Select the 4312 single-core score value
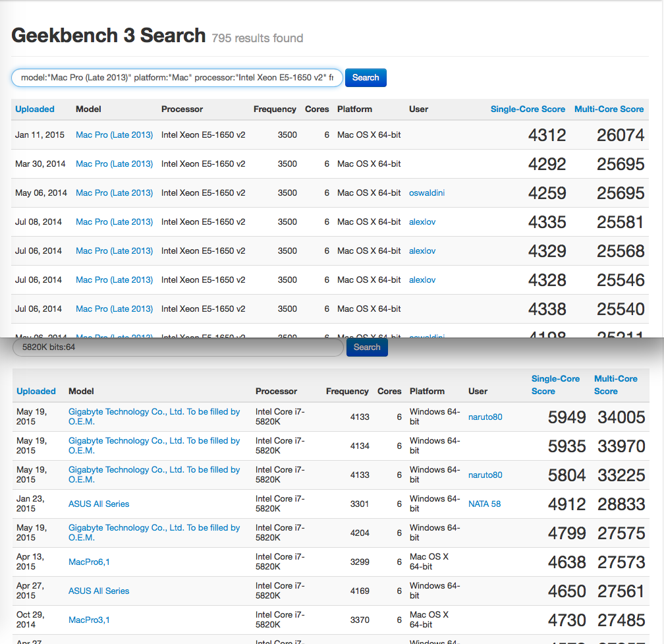 click(x=547, y=135)
